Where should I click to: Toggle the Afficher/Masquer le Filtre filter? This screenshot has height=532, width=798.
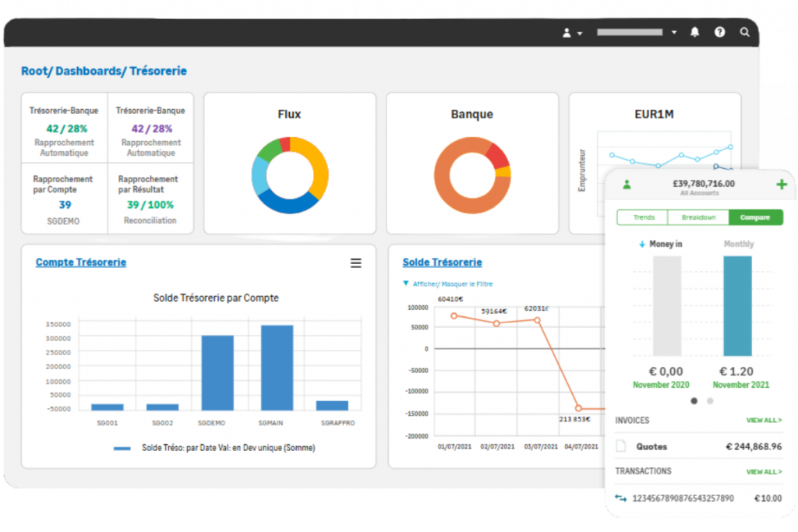click(448, 284)
